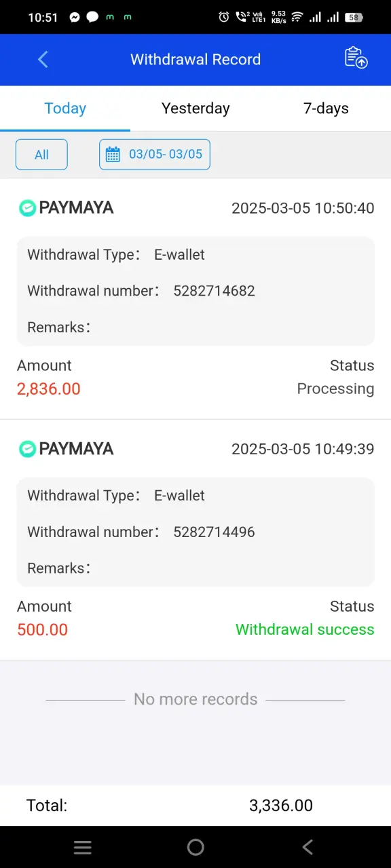Viewport: 391px width, 868px height.
Task: Open Messenger notification icon in status bar
Action: click(x=75, y=18)
